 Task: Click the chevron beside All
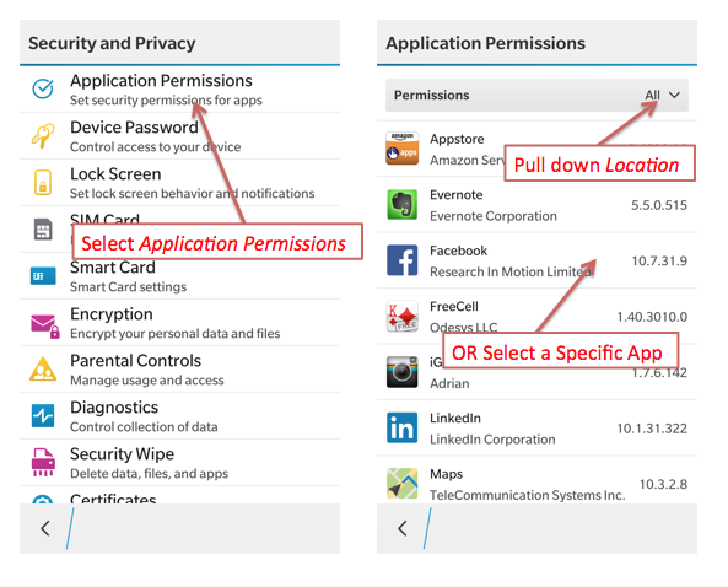pos(674,95)
